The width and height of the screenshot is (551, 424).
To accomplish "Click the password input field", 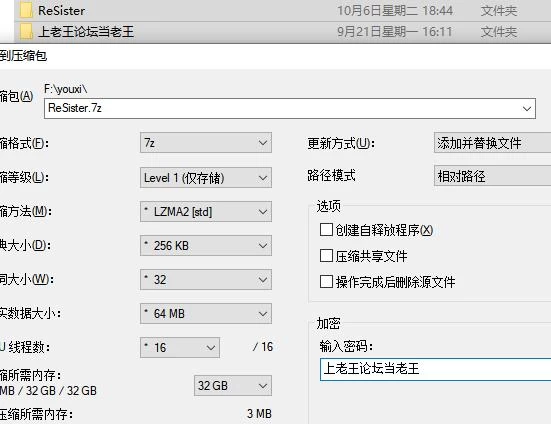I will [436, 369].
